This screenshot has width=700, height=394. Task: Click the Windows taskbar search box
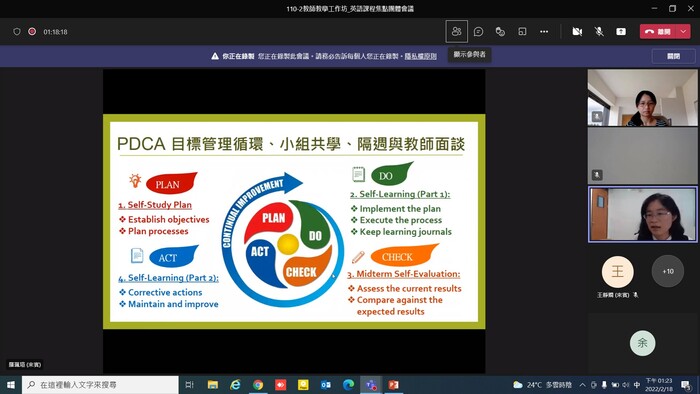click(x=100, y=385)
